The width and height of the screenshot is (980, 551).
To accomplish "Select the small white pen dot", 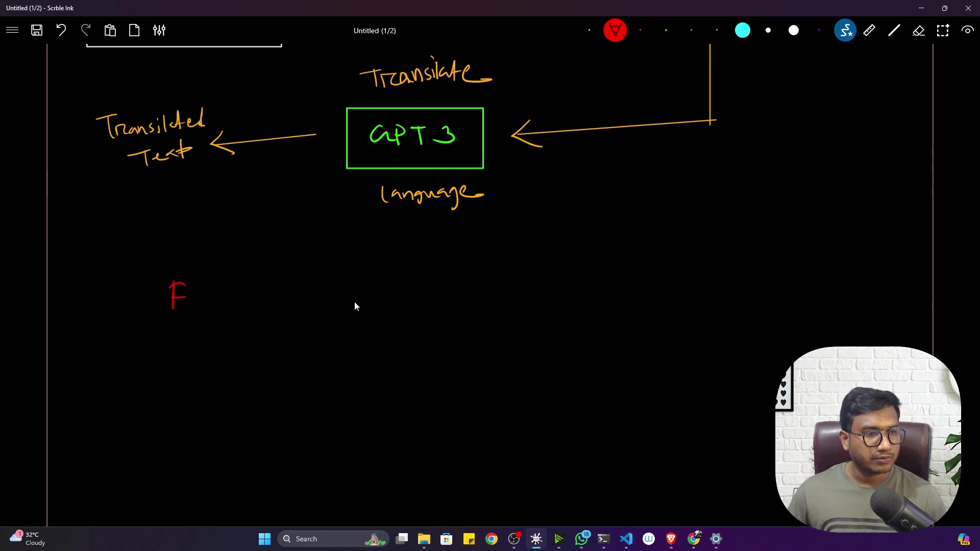I will pyautogui.click(x=768, y=30).
